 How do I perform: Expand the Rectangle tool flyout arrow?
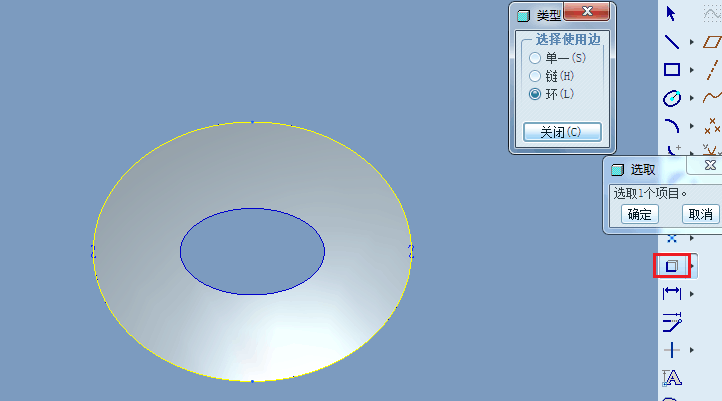pos(691,71)
